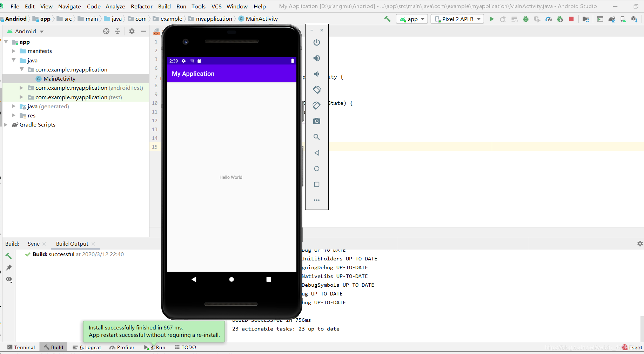Open the Terminal tool window
This screenshot has height=354, width=644.
(x=21, y=347)
